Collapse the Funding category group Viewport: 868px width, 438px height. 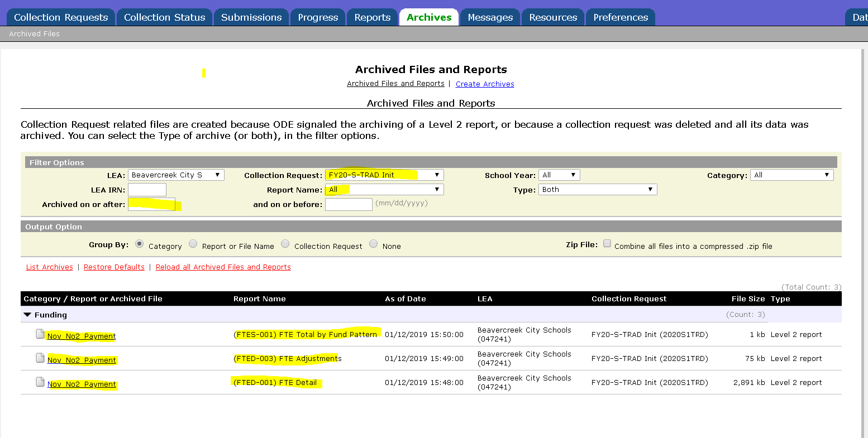coord(27,315)
